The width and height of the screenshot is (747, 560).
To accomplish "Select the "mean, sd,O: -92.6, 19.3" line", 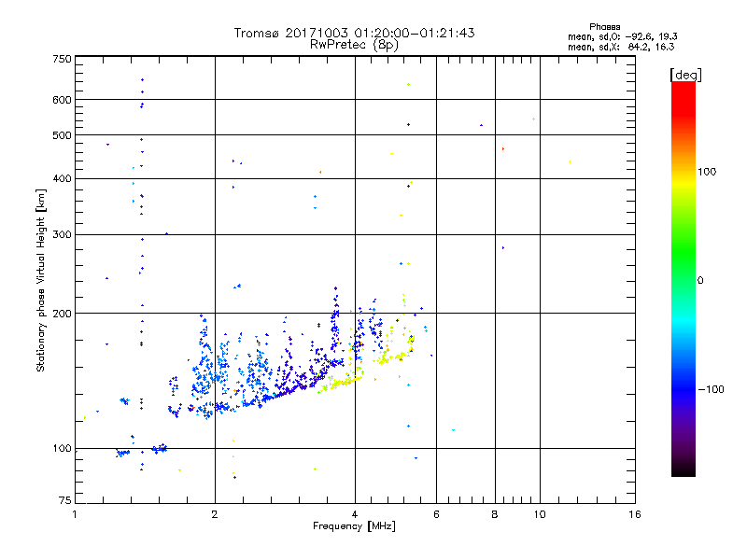I will point(622,36).
